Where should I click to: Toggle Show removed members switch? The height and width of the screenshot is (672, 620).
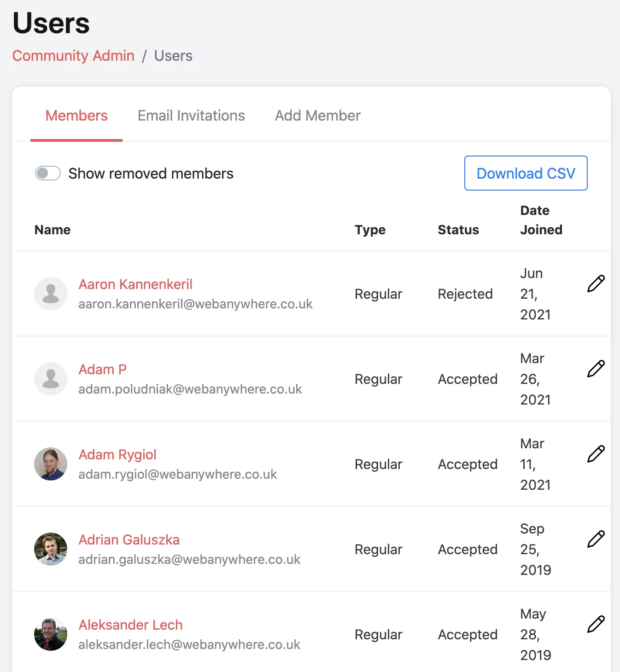tap(48, 174)
